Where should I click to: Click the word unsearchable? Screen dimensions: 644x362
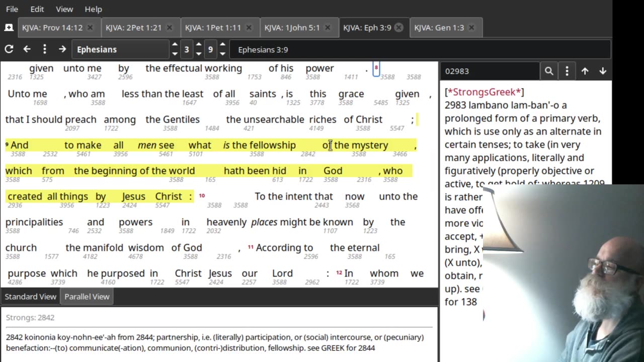click(274, 120)
